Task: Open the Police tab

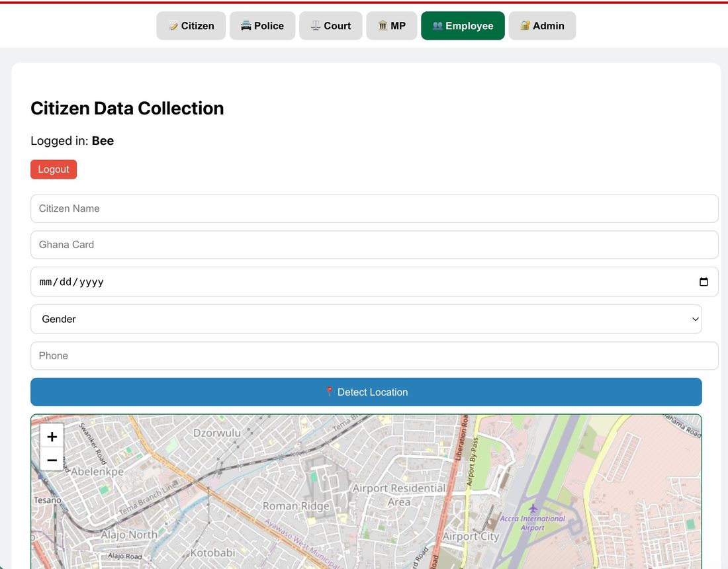Action: (262, 26)
